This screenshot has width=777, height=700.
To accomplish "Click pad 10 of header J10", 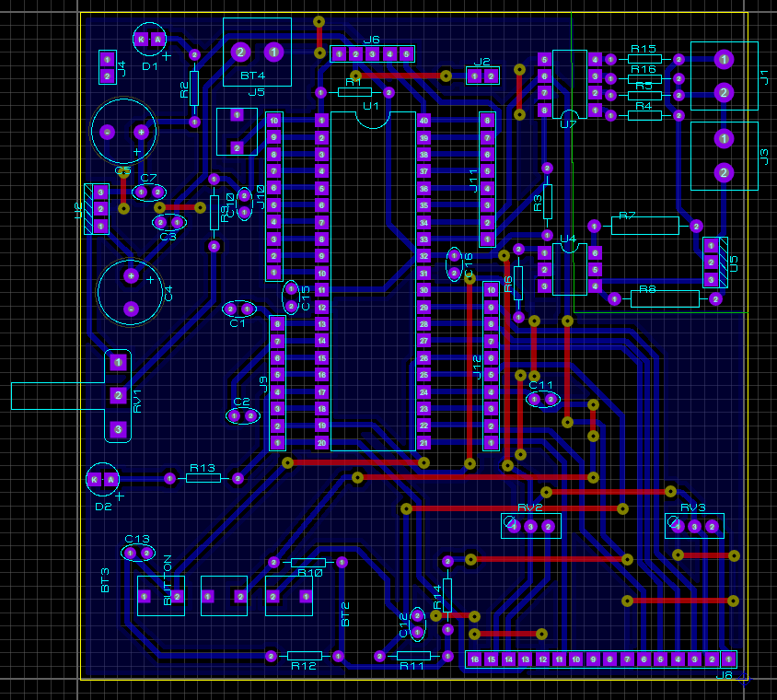I will coord(274,121).
